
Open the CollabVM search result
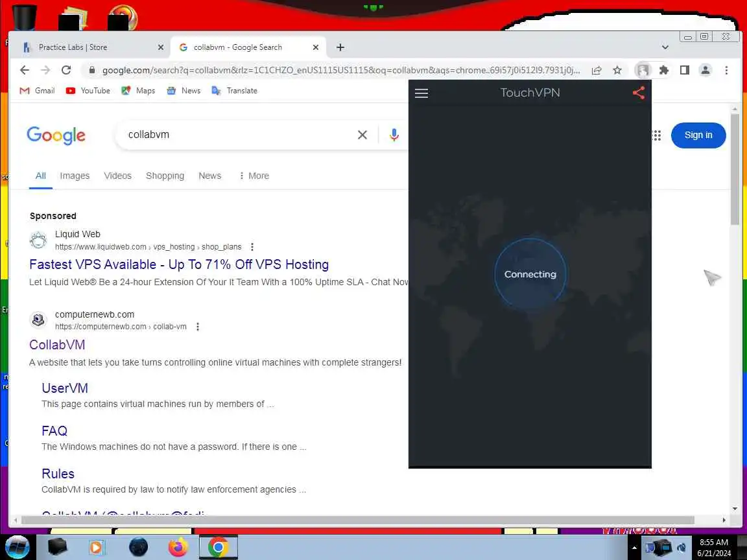tap(57, 345)
